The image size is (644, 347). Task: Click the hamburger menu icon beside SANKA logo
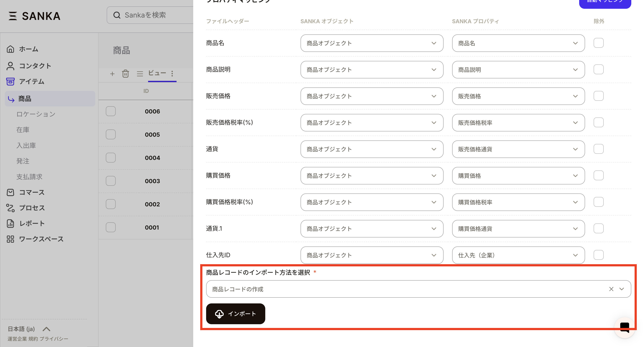click(12, 16)
